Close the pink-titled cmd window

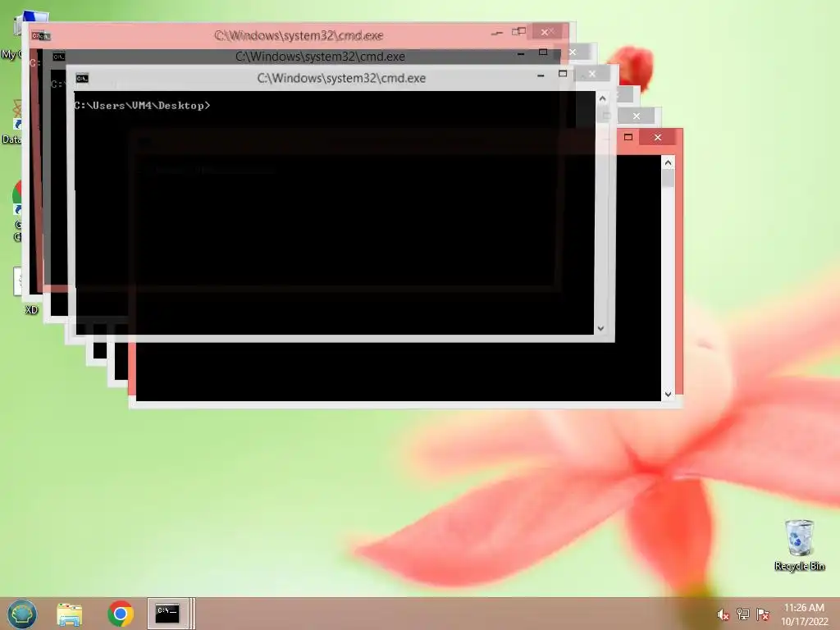(545, 32)
